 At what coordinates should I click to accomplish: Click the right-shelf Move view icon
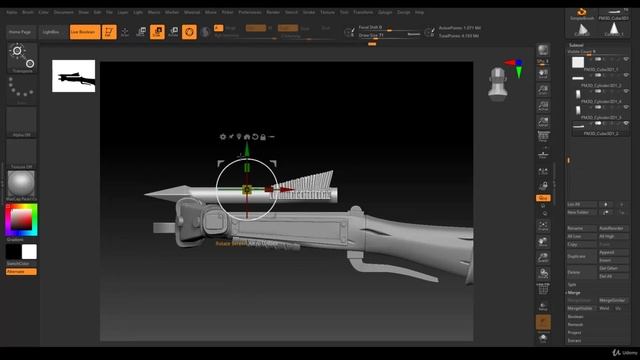543,242
